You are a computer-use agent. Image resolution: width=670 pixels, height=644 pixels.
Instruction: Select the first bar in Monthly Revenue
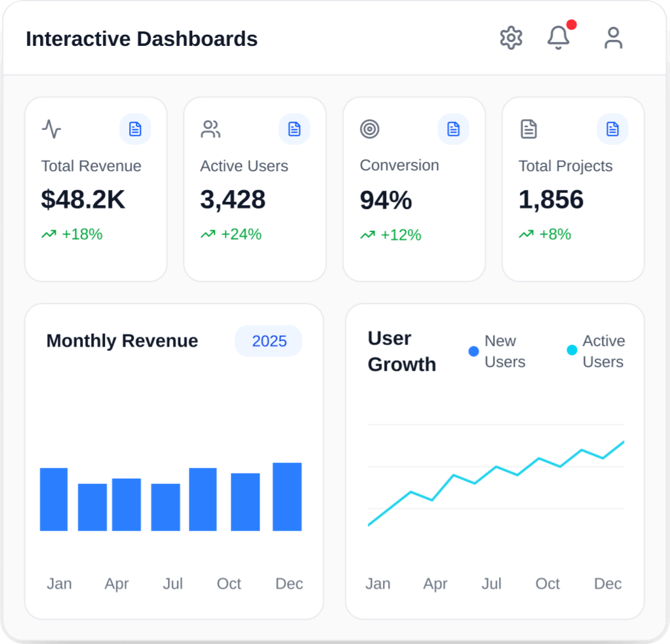(54, 499)
